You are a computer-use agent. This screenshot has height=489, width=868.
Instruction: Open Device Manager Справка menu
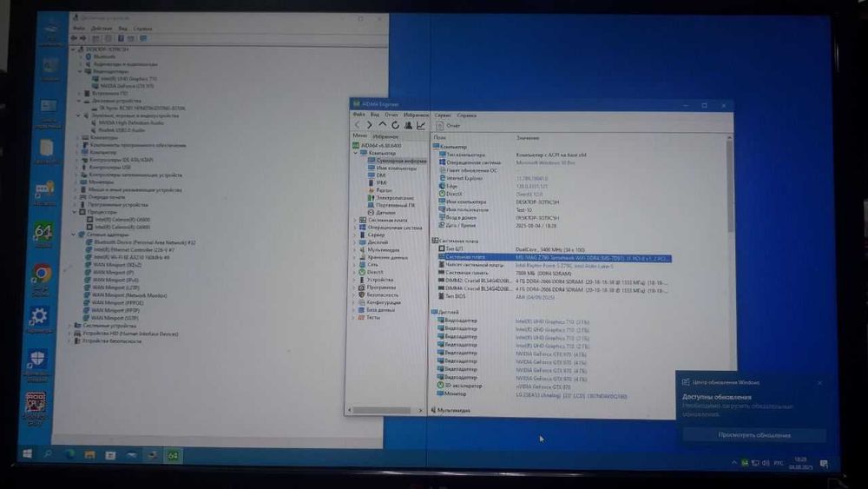click(142, 29)
